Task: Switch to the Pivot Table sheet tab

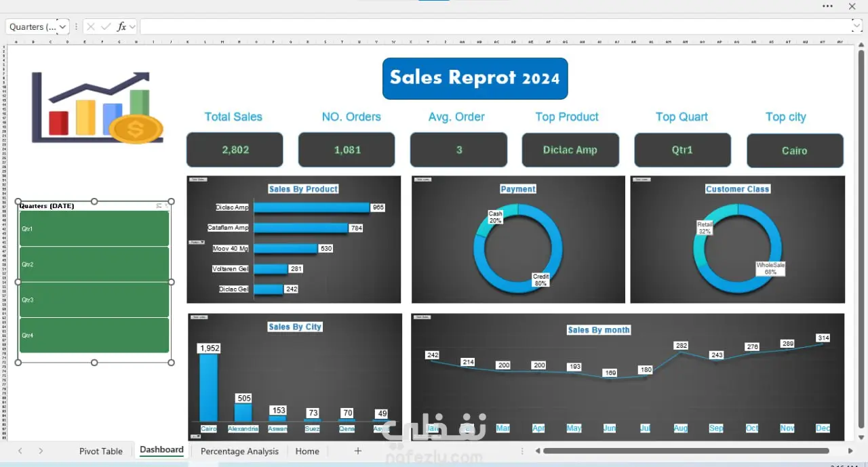Action: tap(101, 451)
